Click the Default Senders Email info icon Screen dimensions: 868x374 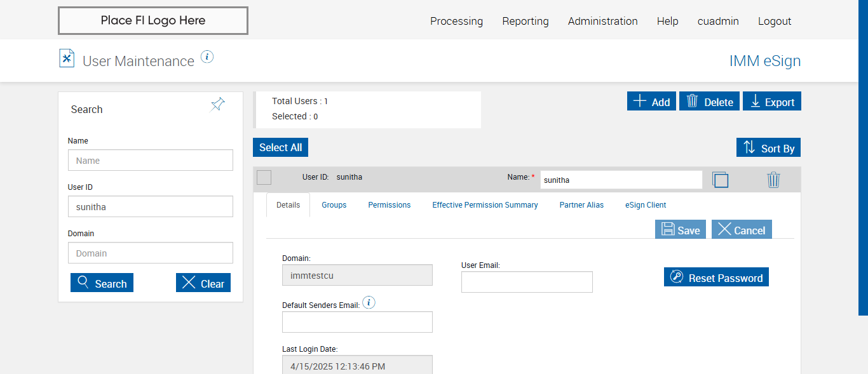pos(369,303)
